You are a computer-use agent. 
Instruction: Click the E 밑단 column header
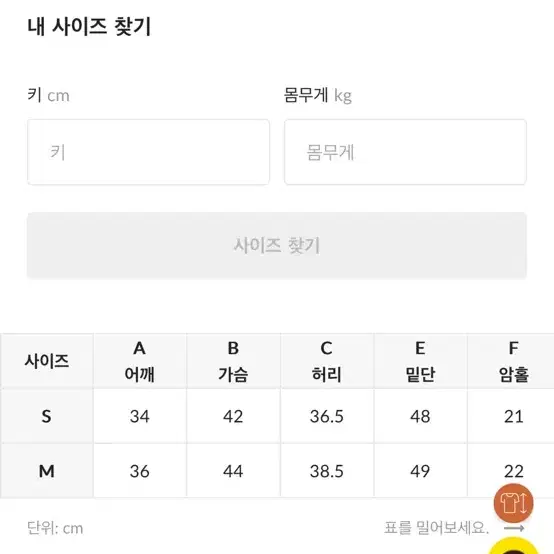coord(420,361)
